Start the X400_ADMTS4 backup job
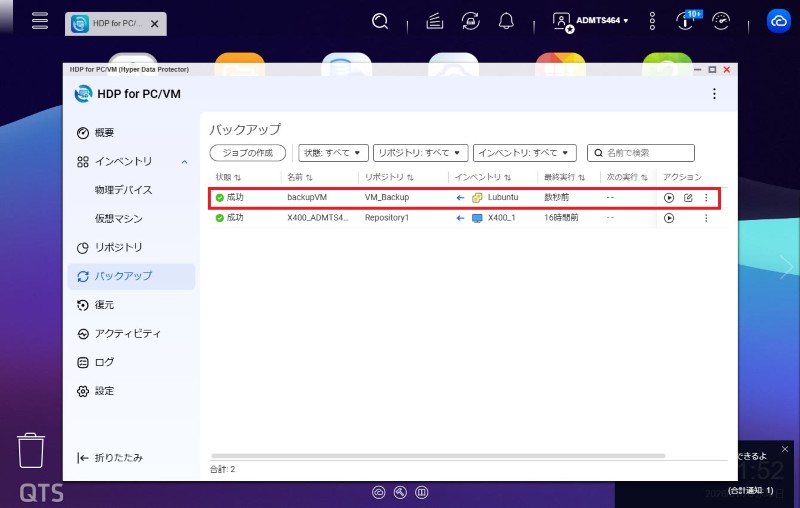 pyautogui.click(x=669, y=218)
